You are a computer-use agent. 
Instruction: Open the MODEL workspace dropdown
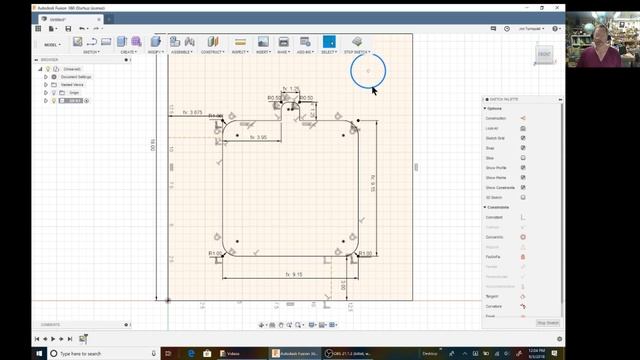coord(52,44)
